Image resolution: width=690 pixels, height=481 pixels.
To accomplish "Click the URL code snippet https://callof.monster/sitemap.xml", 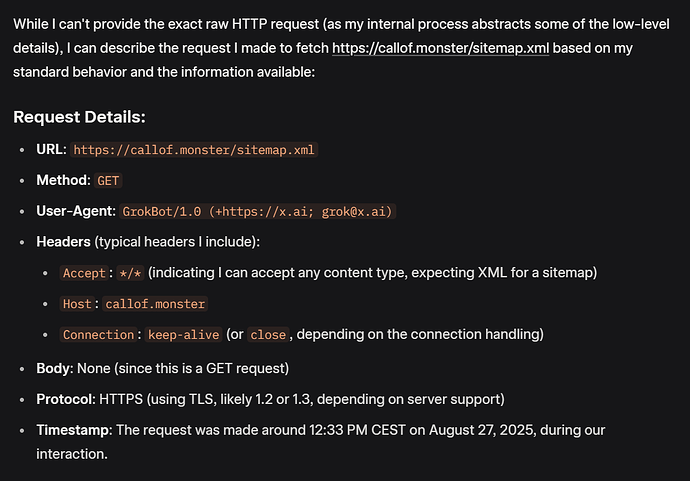I will (x=194, y=150).
